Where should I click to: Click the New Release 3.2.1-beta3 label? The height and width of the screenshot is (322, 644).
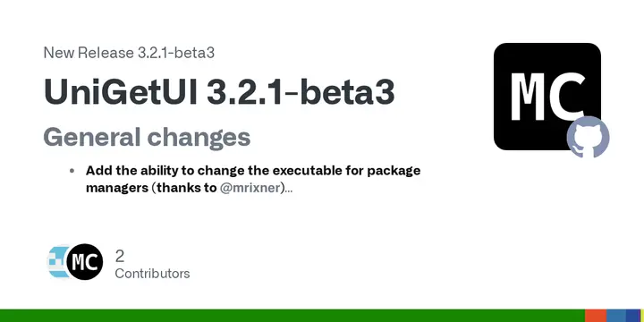(x=129, y=53)
